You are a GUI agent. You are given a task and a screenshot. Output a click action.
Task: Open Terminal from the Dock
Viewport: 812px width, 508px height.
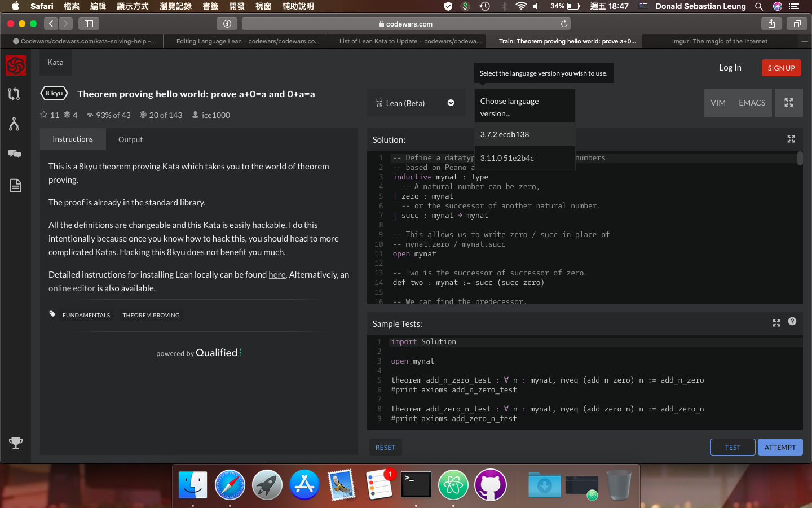click(416, 485)
